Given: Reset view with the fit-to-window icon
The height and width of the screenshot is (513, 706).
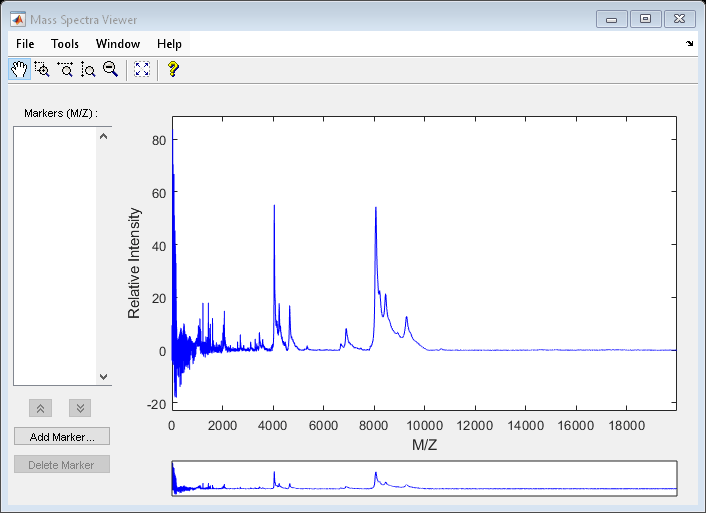Looking at the screenshot, I should pos(141,69).
